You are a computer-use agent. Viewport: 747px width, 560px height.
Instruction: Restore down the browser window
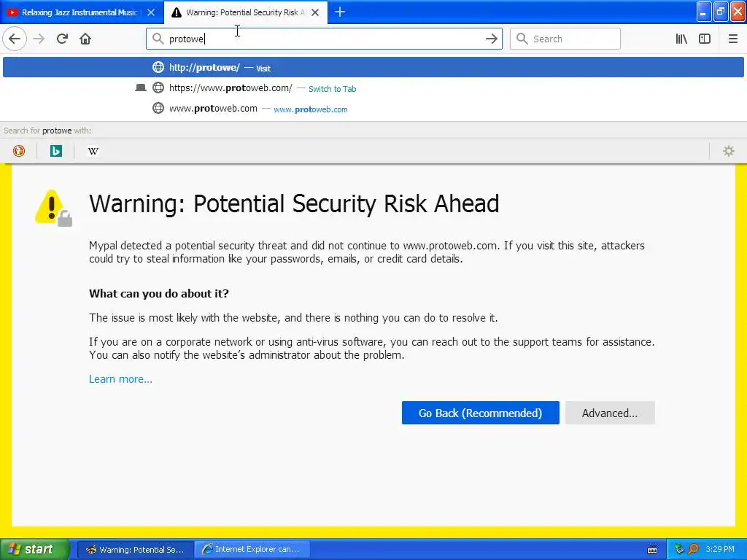click(721, 12)
